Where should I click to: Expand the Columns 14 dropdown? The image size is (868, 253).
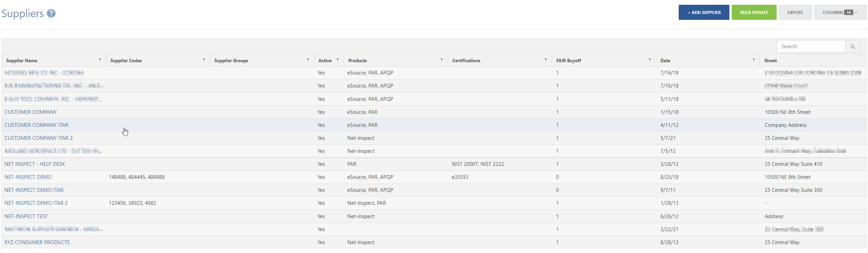click(840, 13)
